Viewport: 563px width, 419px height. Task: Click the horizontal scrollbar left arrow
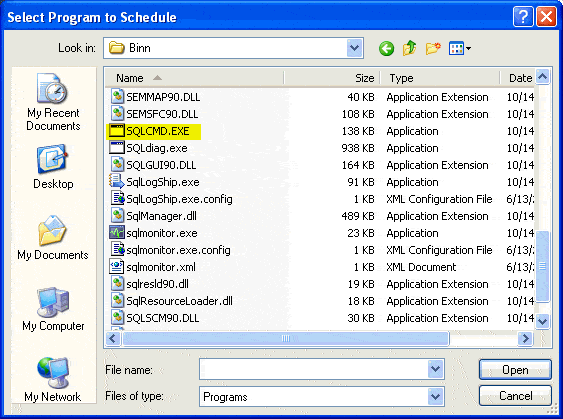(x=113, y=338)
